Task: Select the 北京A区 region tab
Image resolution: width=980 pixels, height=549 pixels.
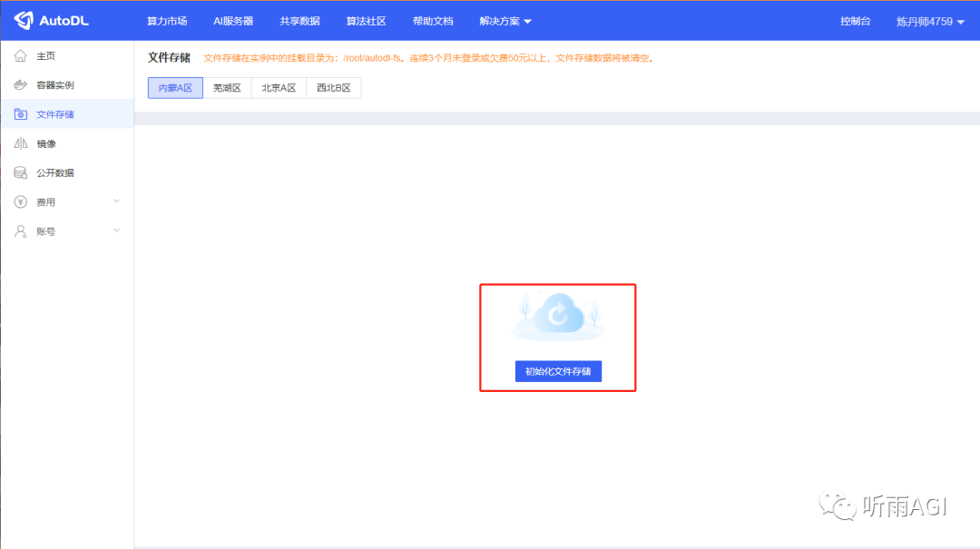Action: click(279, 88)
